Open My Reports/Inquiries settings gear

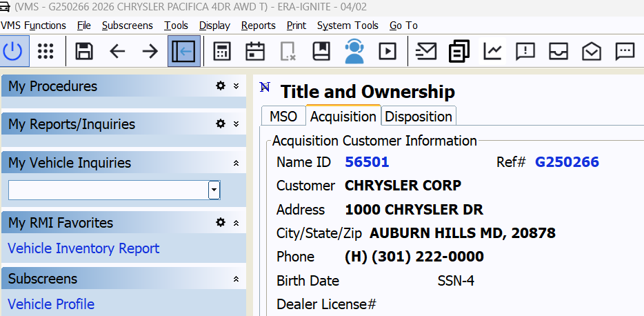coord(221,124)
